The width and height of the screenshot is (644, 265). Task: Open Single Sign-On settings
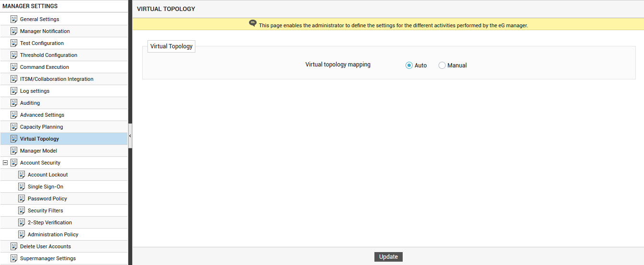tap(45, 187)
